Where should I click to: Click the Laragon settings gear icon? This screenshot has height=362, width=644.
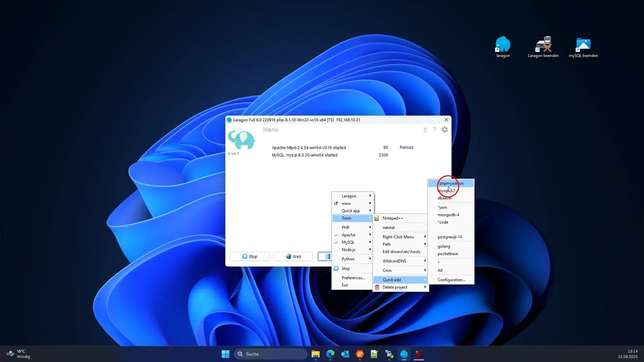click(x=444, y=130)
